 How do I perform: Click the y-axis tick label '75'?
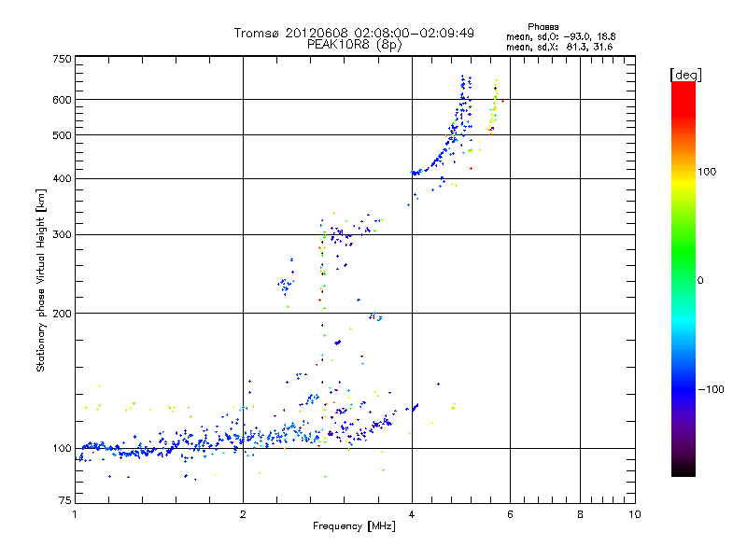(65, 500)
